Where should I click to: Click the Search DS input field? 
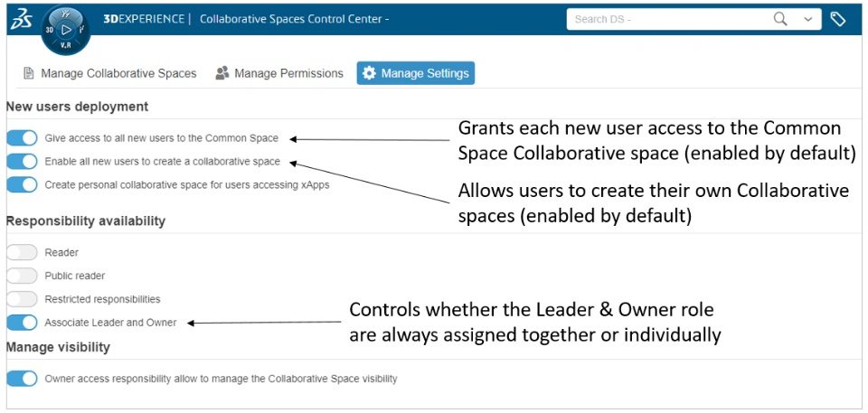[669, 19]
